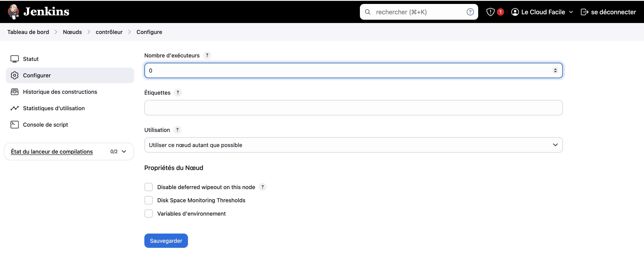This screenshot has height=273, width=644.
Task: Toggle Variables d'environnement checkbox
Action: click(149, 213)
